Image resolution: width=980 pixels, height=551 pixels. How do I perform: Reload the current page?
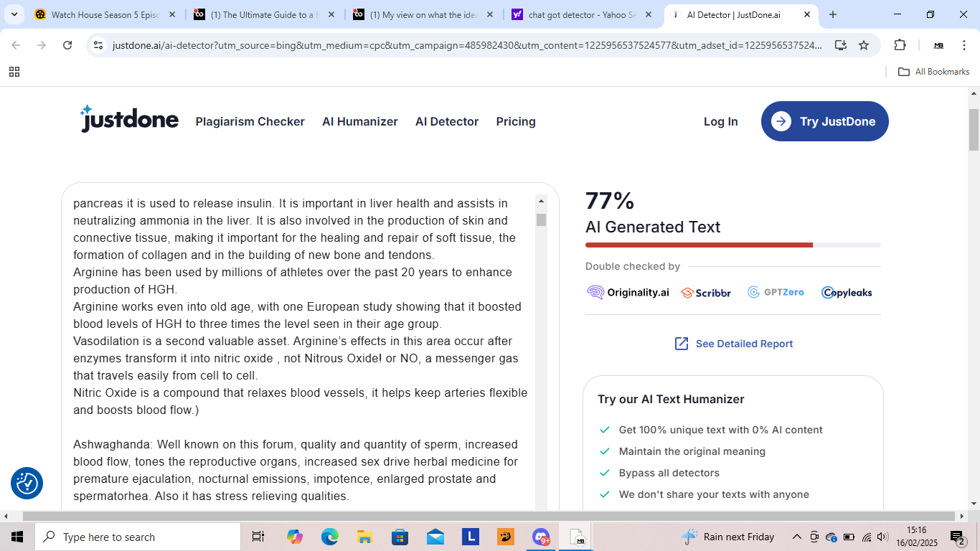tap(67, 45)
